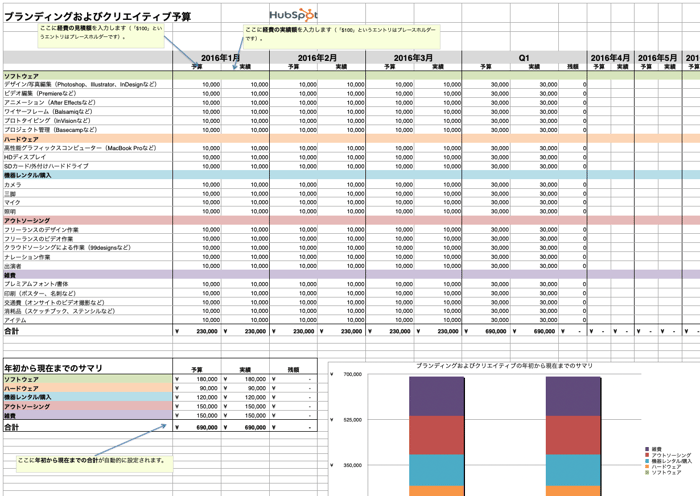Select the ビデオ編集 (Premiereなど) row label
Screen dimensions: 700x496
40,94
